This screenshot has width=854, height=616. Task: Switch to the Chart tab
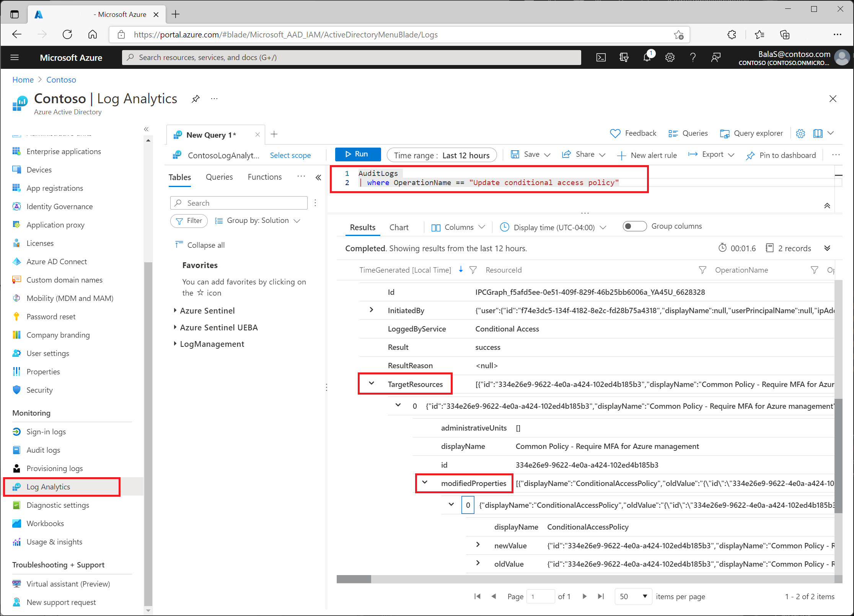point(399,228)
